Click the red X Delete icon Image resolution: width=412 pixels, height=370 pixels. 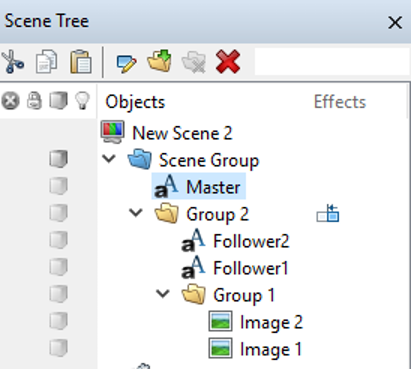point(228,61)
